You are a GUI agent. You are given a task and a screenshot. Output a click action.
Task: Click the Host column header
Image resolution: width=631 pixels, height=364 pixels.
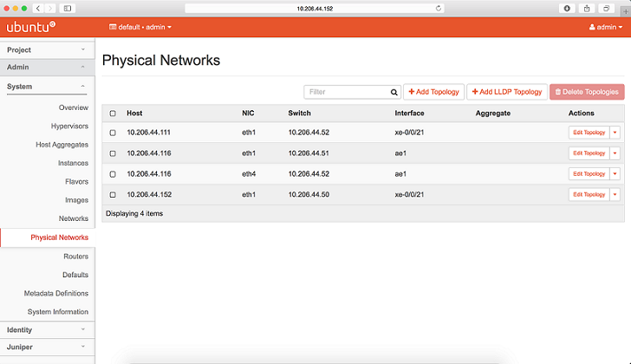click(x=134, y=113)
